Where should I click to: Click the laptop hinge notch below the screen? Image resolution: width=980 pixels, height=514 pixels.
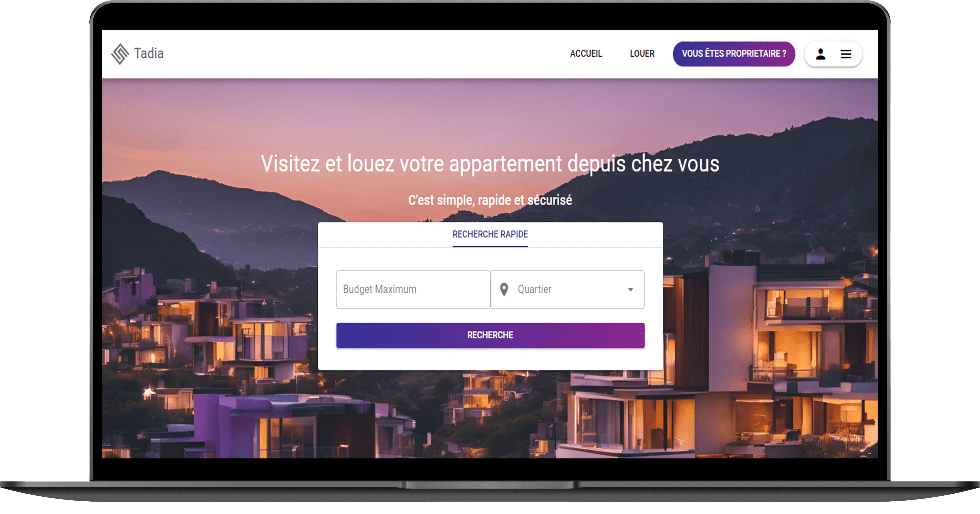point(490,485)
